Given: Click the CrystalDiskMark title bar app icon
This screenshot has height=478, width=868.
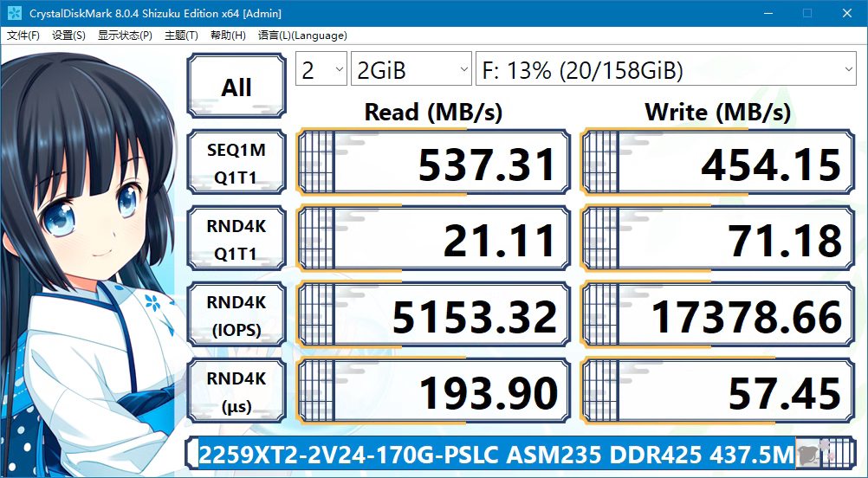Looking at the screenshot, I should click(14, 13).
